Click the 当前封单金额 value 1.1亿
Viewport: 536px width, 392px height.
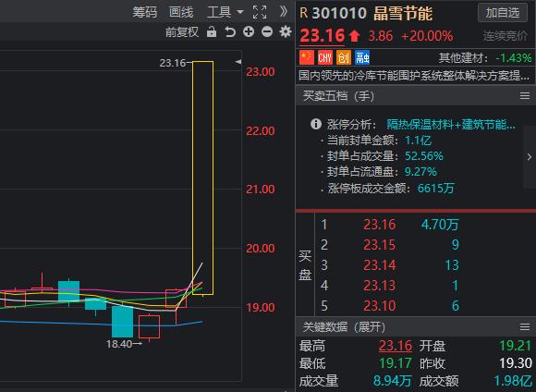pyautogui.click(x=418, y=141)
